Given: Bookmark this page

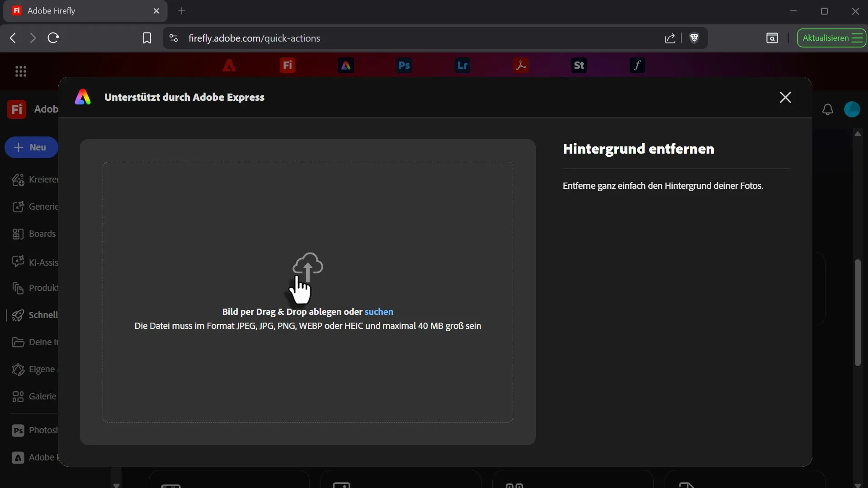Looking at the screenshot, I should (147, 38).
